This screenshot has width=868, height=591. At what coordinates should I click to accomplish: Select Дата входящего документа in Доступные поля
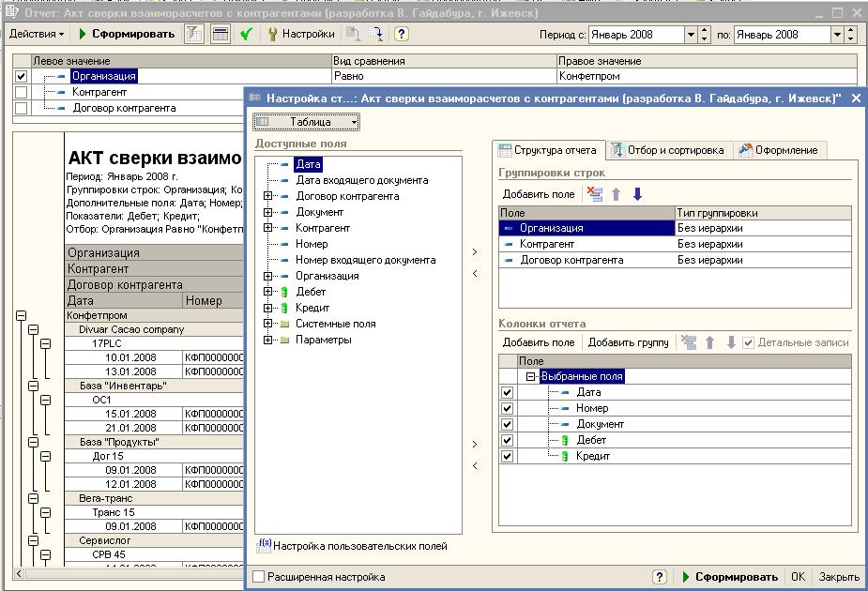pyautogui.click(x=362, y=180)
